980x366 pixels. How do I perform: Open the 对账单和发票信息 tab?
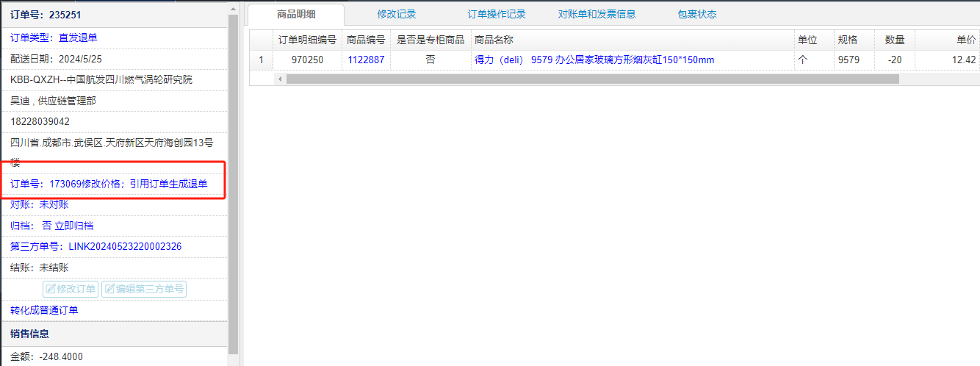click(x=597, y=14)
